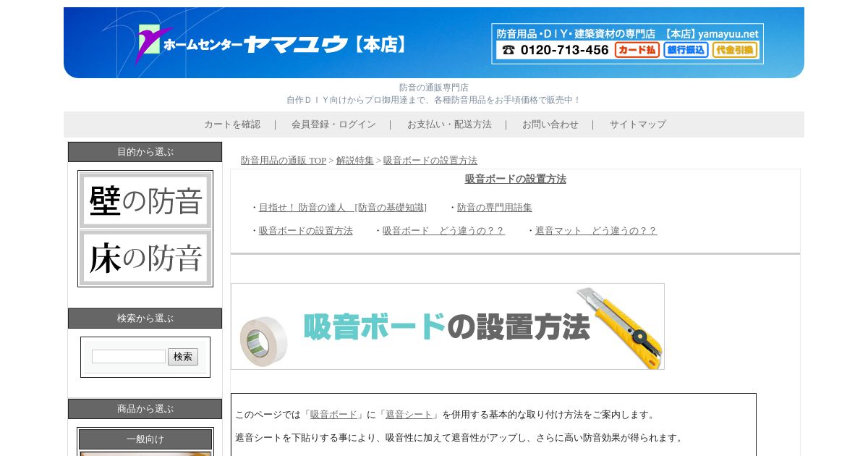Open 遮音マット どう違うの？？ link

(x=596, y=231)
